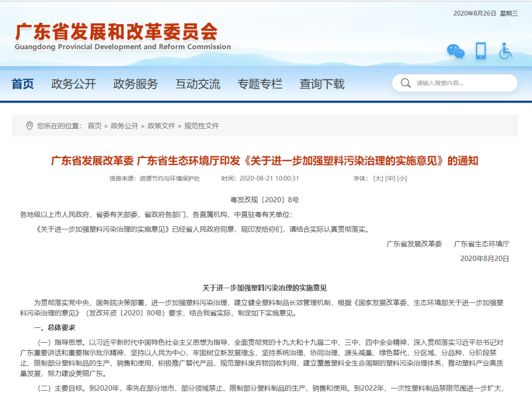The width and height of the screenshot is (532, 394).
Task: Click the signature 广东省生态环境厅
Action: [x=481, y=244]
